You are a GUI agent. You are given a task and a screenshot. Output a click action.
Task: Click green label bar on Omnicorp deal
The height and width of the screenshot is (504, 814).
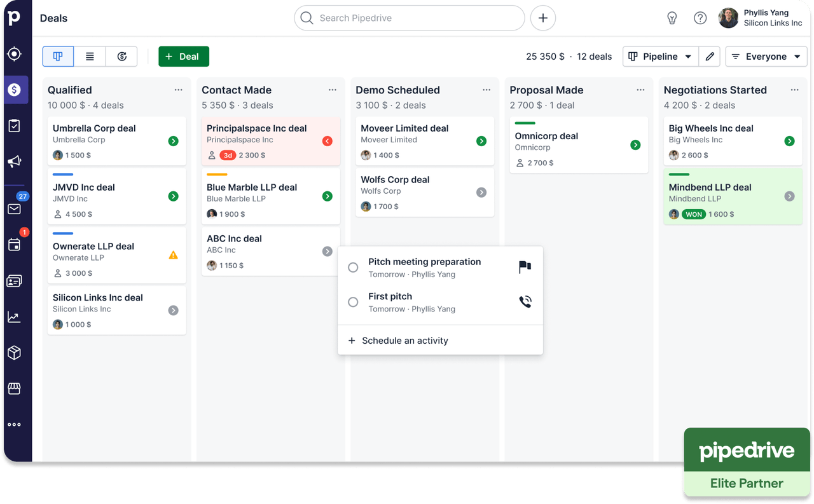click(x=525, y=123)
